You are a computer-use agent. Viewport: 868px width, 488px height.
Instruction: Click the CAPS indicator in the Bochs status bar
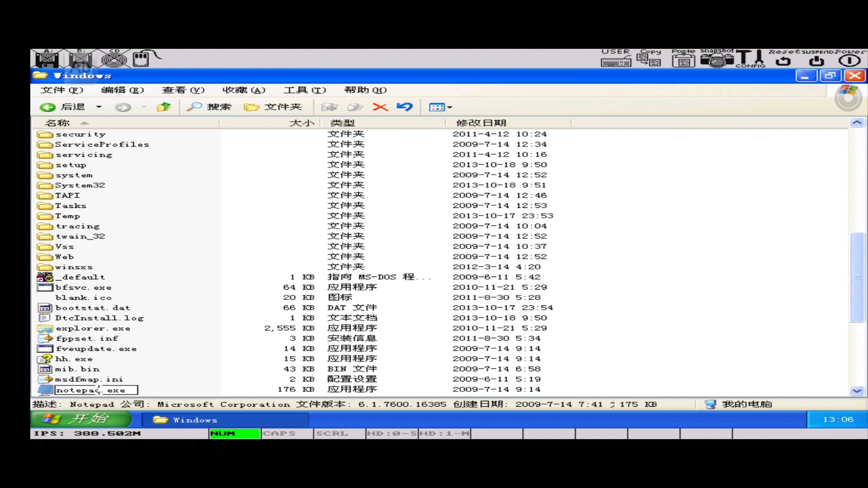287,434
